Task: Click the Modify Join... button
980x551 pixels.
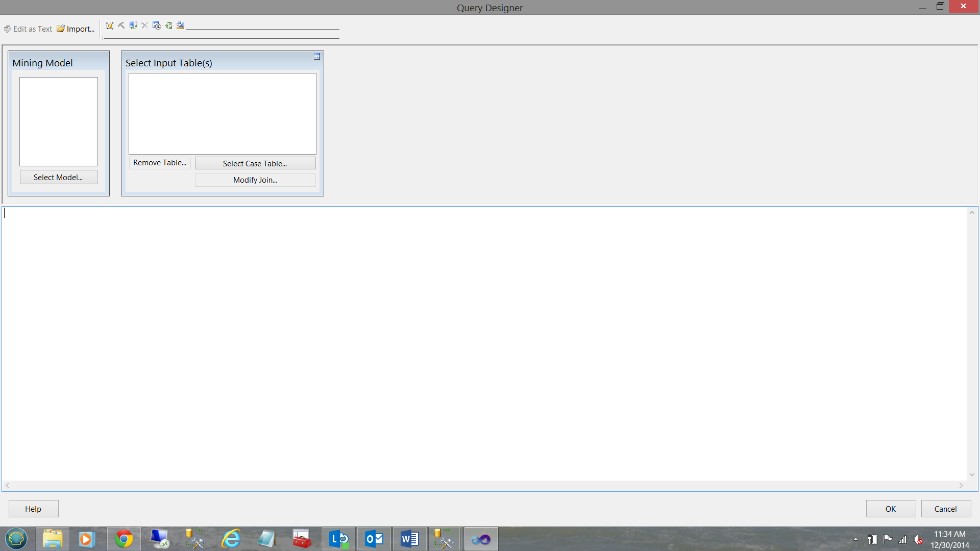Action: (255, 180)
